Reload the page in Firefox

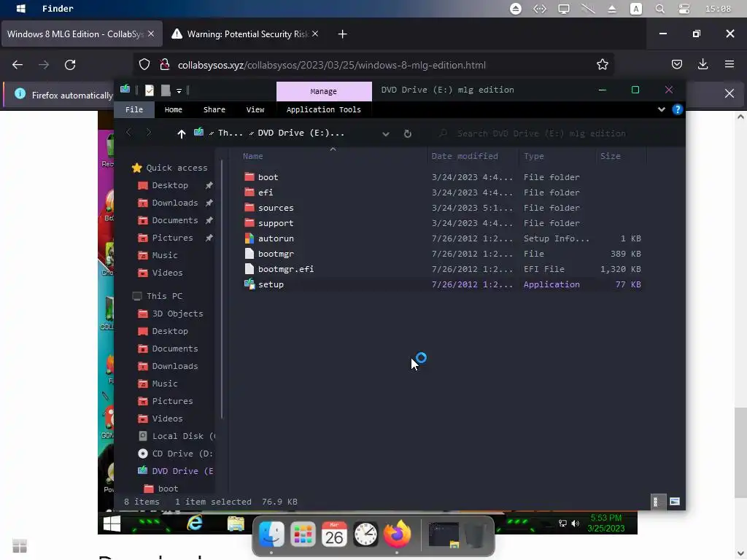click(70, 65)
